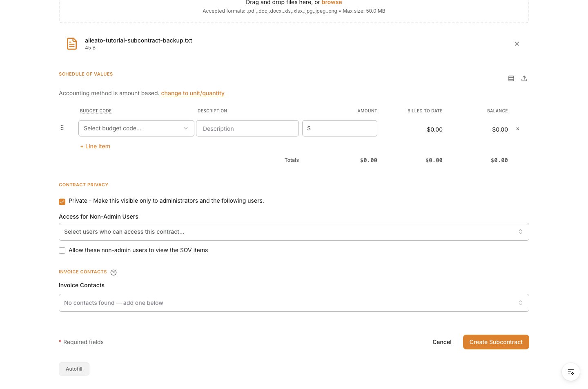Open the Invoice Contacts help icon
588x389 pixels.
[114, 273]
